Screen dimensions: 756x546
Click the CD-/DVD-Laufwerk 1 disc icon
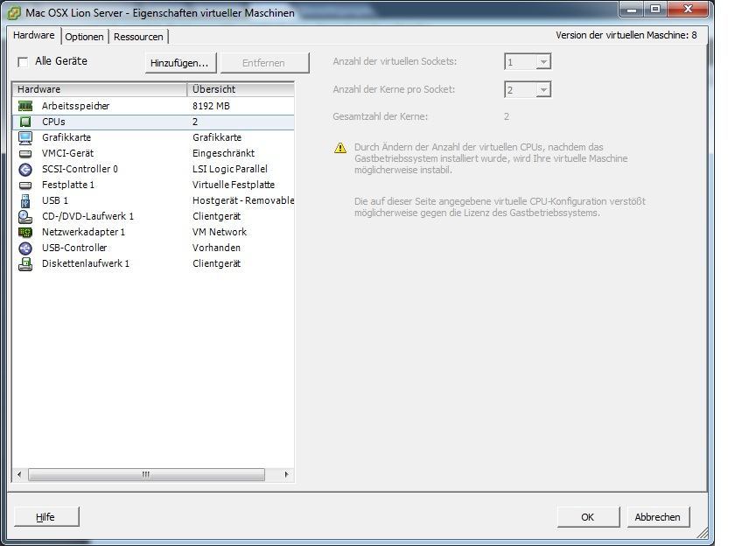click(25, 217)
